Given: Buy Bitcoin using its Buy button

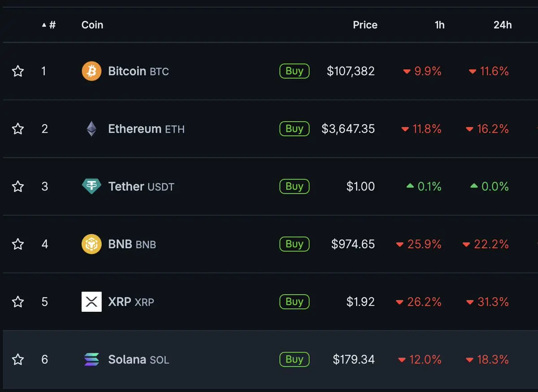Looking at the screenshot, I should [295, 71].
